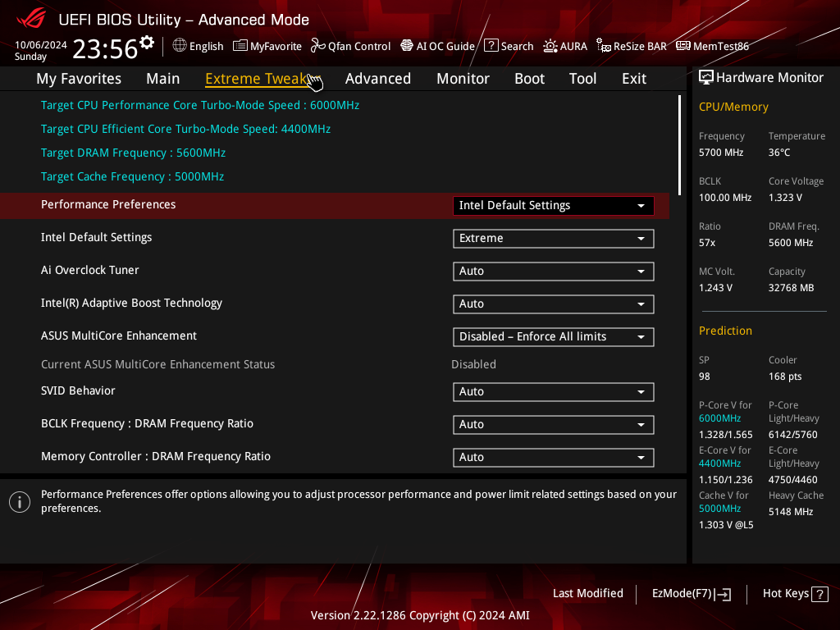Switch to Main tab
Viewport: 840px width, 630px height.
coord(163,79)
